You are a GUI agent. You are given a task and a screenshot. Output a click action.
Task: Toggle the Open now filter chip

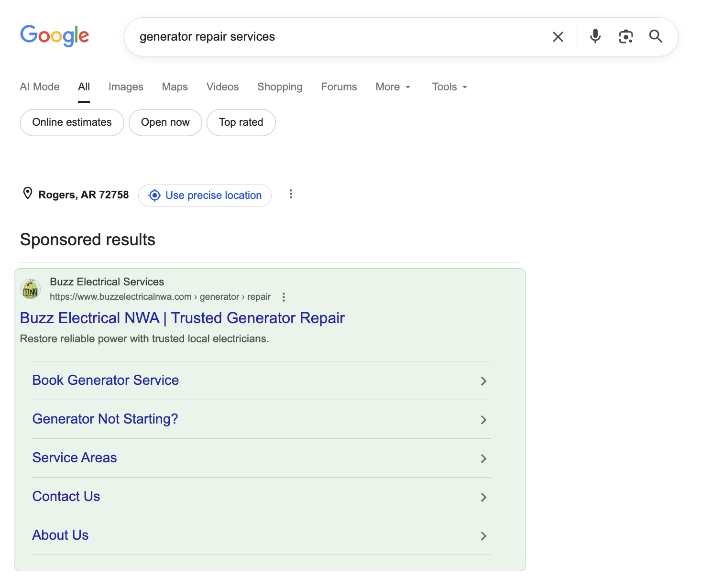pos(165,122)
